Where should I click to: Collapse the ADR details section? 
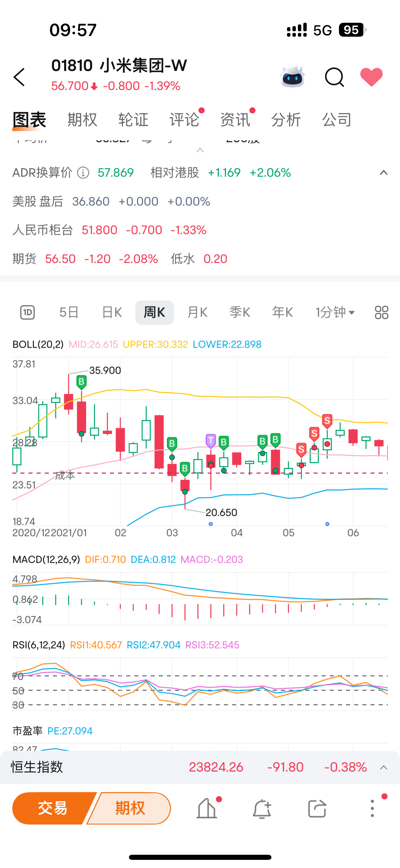384,173
